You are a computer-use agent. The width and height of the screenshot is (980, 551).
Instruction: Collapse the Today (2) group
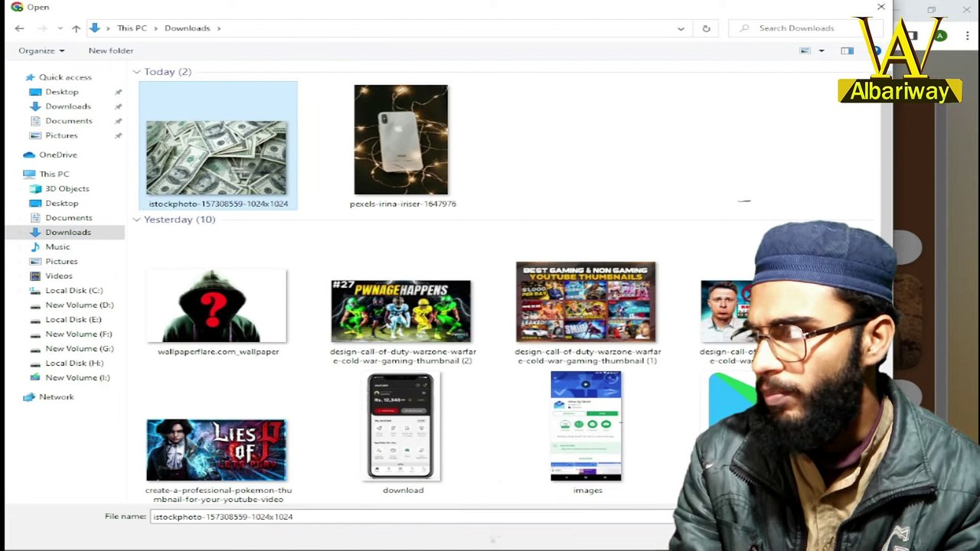[136, 72]
